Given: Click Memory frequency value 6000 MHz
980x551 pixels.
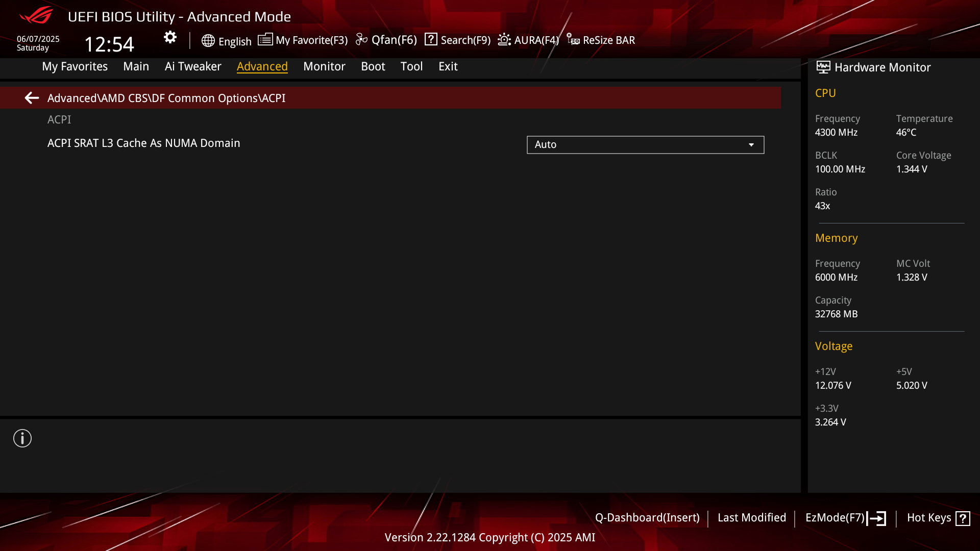Looking at the screenshot, I should [836, 277].
